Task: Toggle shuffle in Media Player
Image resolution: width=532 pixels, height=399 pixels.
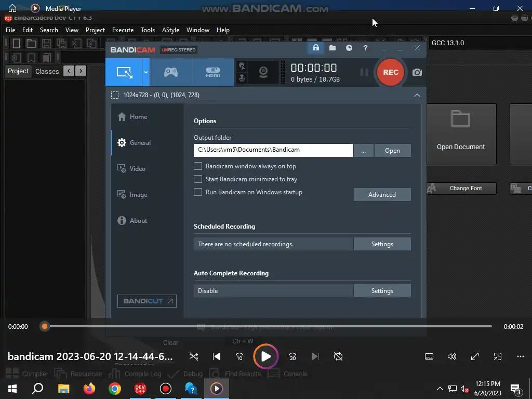Action: coord(194,356)
